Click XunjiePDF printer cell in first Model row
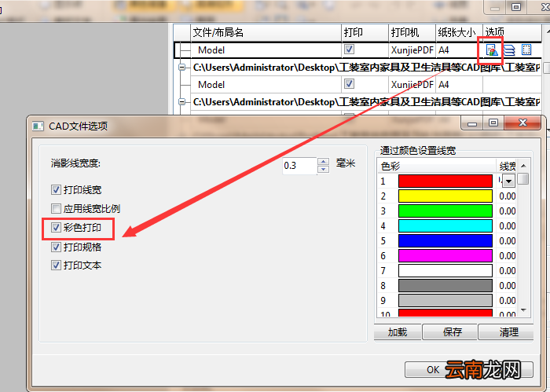This screenshot has height=392, width=550. click(412, 50)
